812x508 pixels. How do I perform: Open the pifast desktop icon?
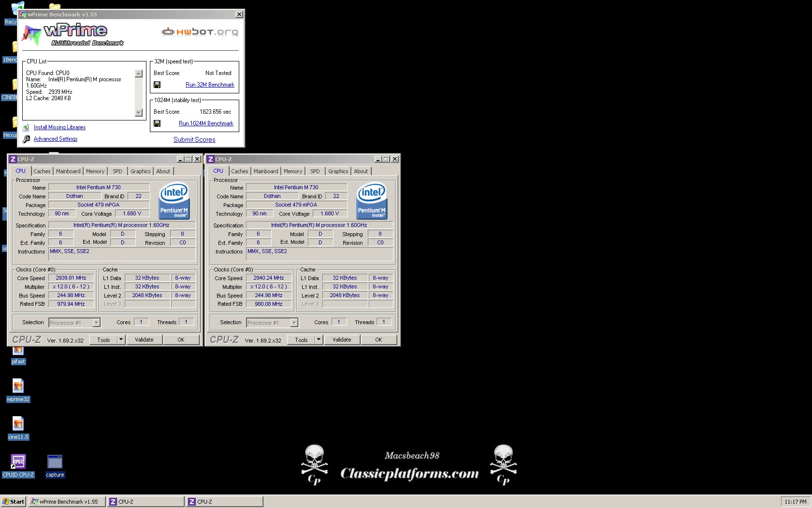(x=18, y=355)
